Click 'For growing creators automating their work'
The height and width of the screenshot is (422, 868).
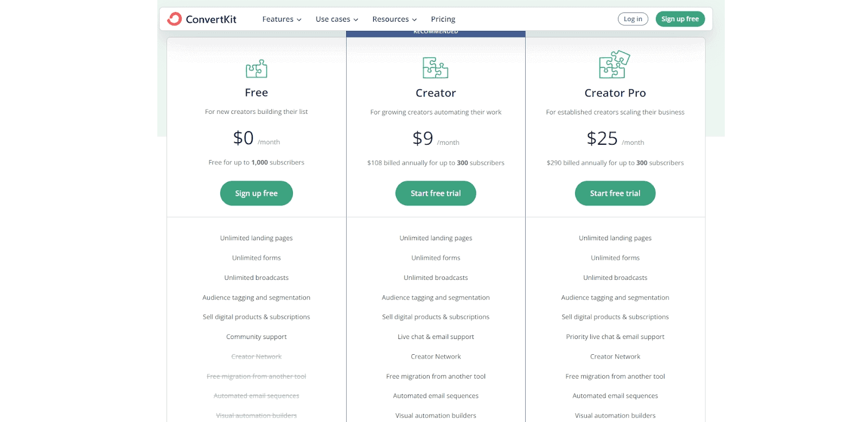pyautogui.click(x=436, y=112)
